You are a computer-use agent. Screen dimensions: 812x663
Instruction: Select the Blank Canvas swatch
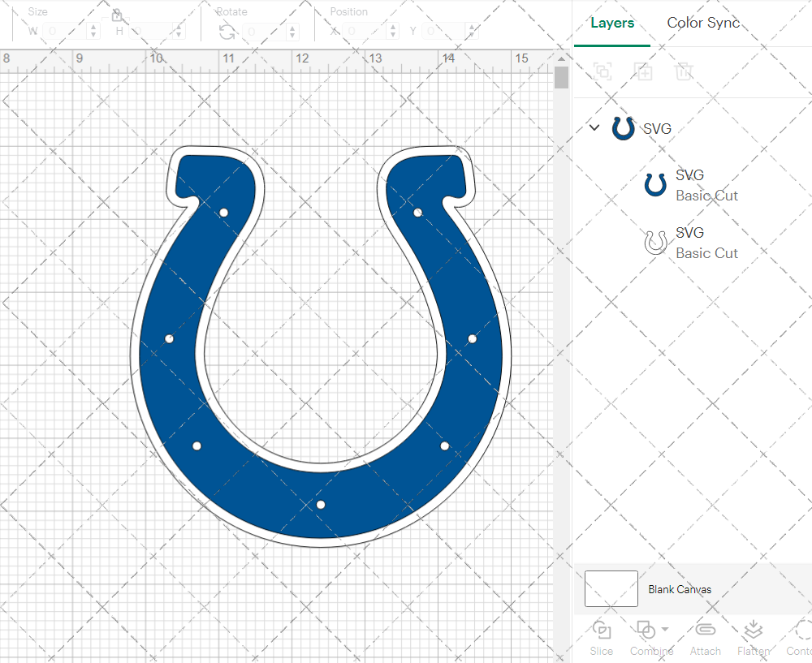pyautogui.click(x=611, y=588)
